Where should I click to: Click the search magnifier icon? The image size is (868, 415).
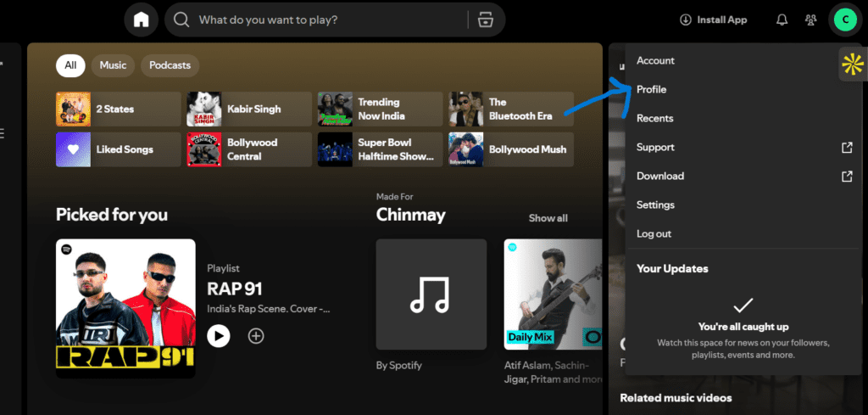[x=181, y=20]
